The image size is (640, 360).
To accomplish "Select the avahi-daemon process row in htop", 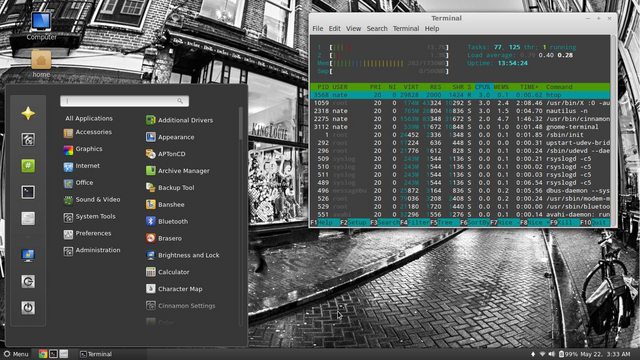I will point(460,215).
